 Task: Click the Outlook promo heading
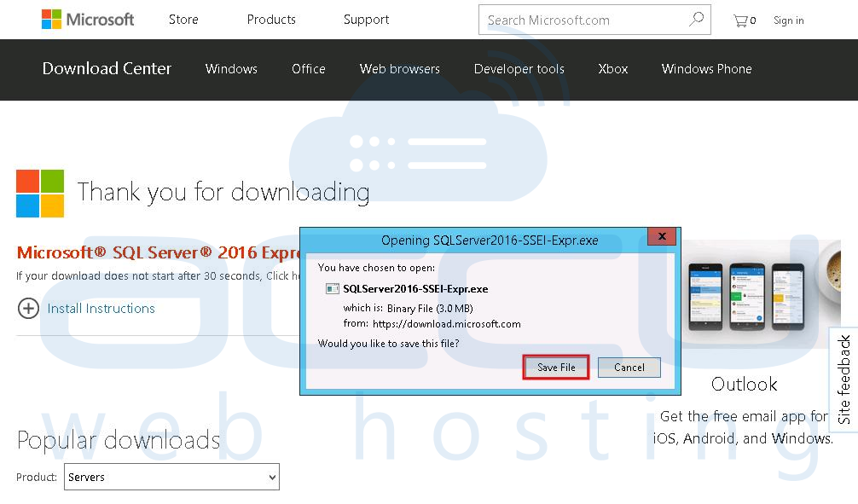coord(745,384)
